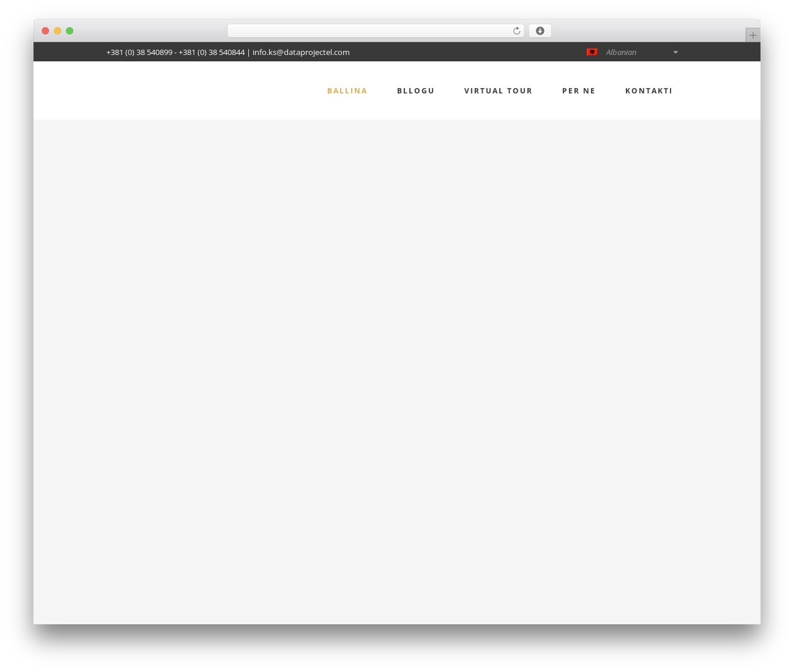Viewport: 794px width, 672px height.
Task: Open the Bllogu menu item
Action: pyautogui.click(x=416, y=91)
